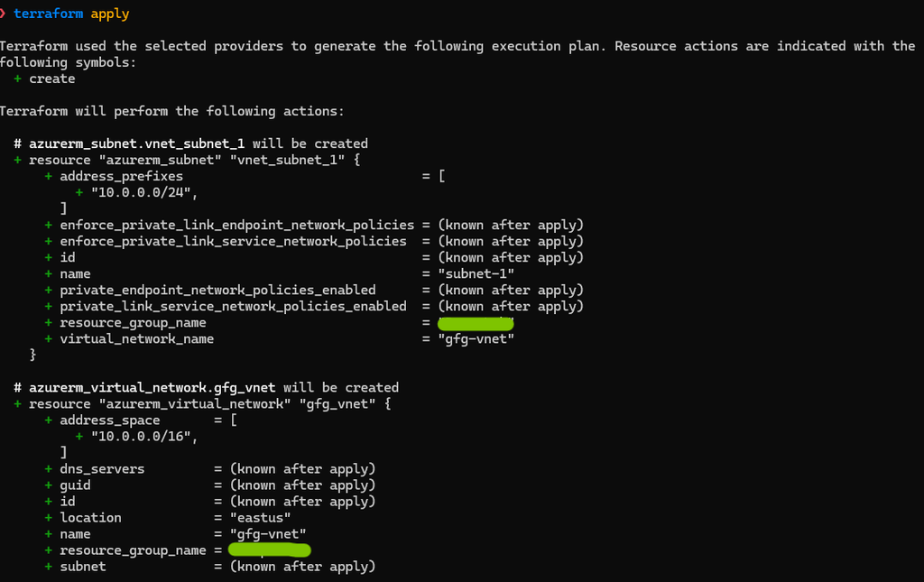This screenshot has height=582, width=924.
Task: Click the address_space attribute name
Action: (x=109, y=420)
